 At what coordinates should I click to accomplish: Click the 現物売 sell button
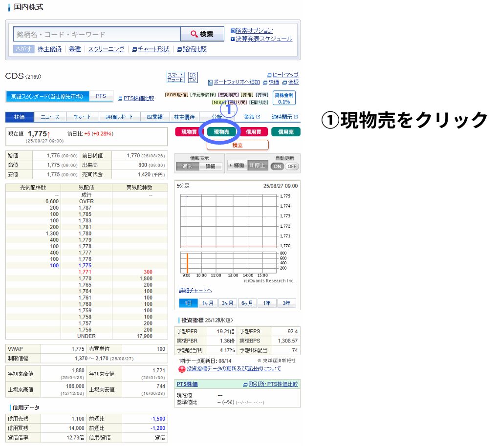pyautogui.click(x=221, y=132)
